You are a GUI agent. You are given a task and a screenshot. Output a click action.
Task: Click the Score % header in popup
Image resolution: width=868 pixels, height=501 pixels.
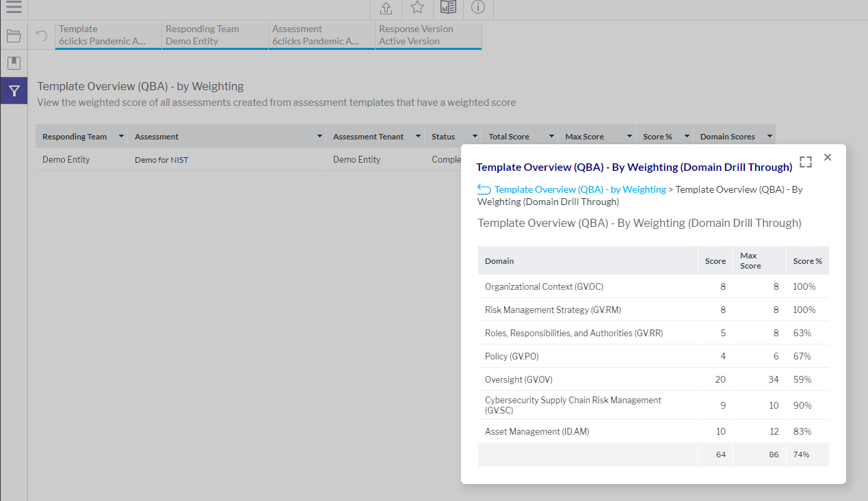tap(808, 261)
